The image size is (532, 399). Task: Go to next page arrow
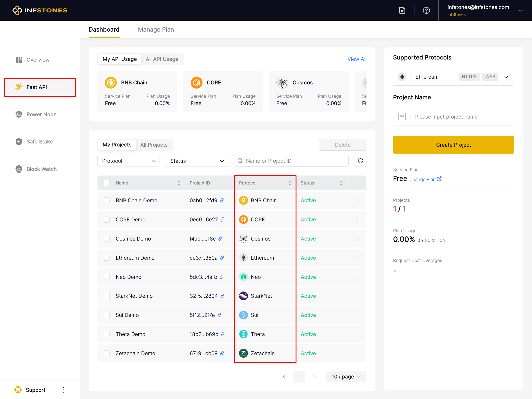tap(314, 376)
